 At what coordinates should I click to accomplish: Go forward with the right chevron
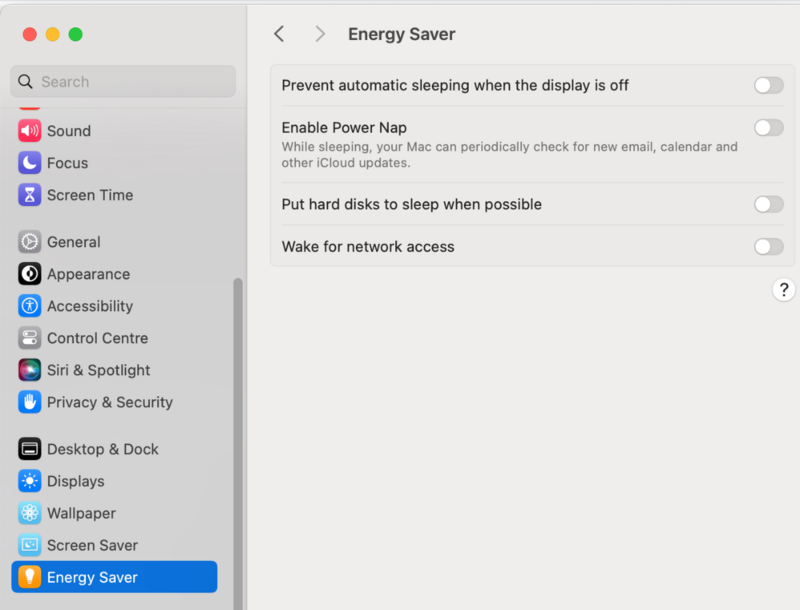[x=320, y=34]
